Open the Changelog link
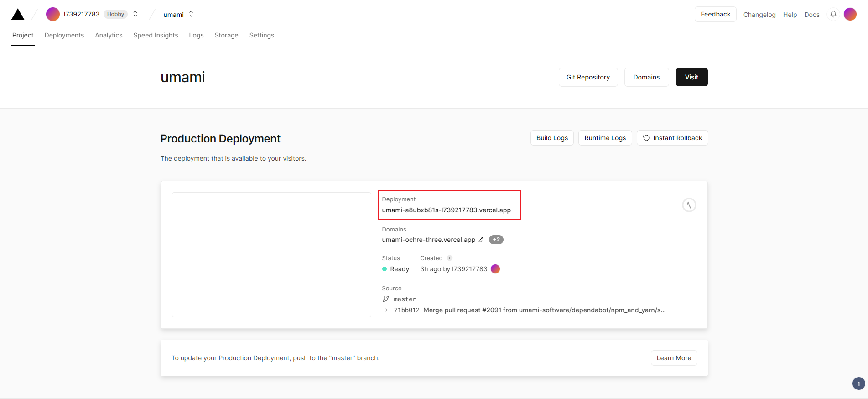Screen dimensions: 868x399 pyautogui.click(x=759, y=15)
